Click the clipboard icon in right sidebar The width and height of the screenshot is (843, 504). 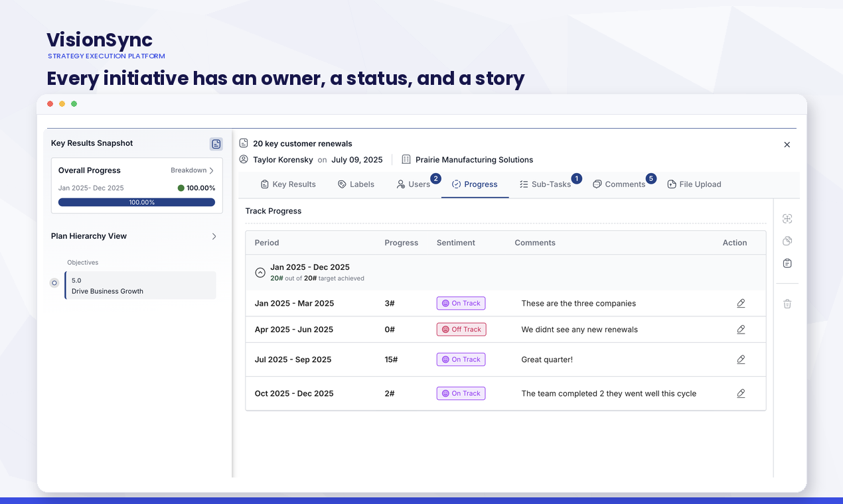click(x=787, y=263)
